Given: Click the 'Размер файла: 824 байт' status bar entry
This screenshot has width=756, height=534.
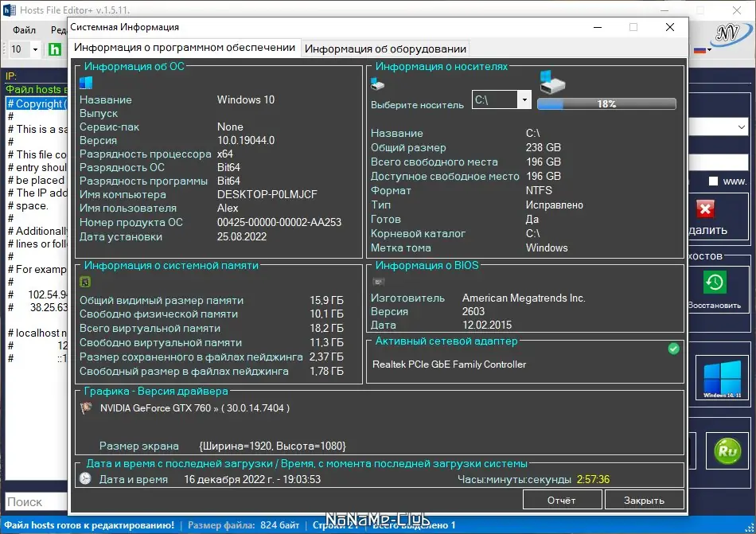Looking at the screenshot, I should click(x=244, y=524).
